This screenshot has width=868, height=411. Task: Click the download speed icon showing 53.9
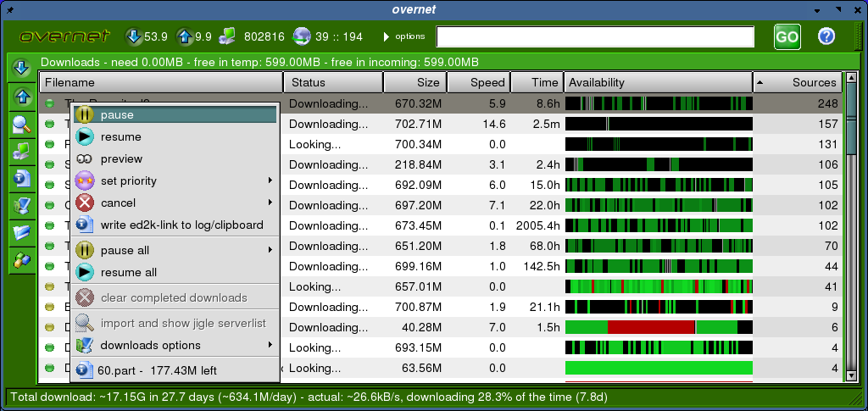coord(134,36)
